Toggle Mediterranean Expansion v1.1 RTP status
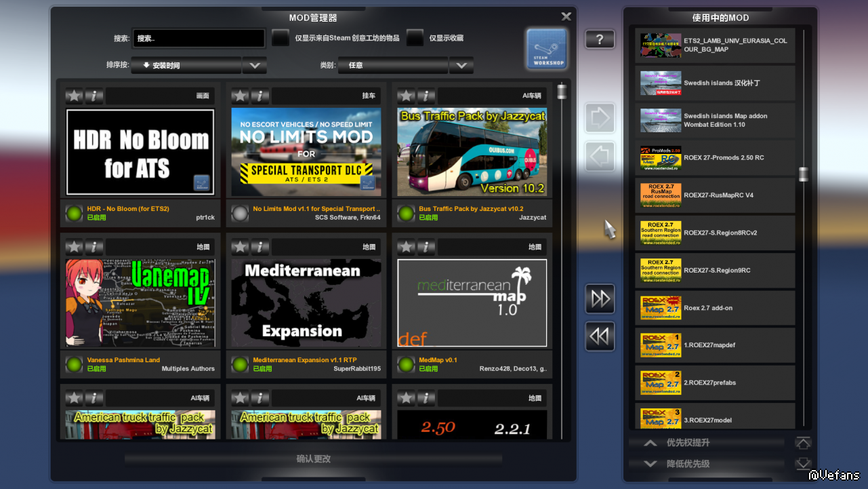The image size is (868, 489). pyautogui.click(x=240, y=364)
